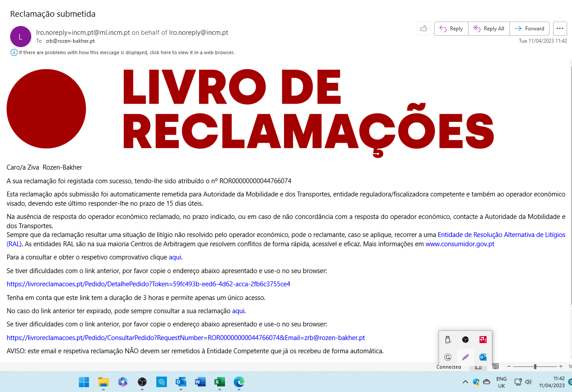This screenshot has height=392, width=572.
Task: Click the OneDrive cloud icon in the taskbar
Action: click(487, 382)
